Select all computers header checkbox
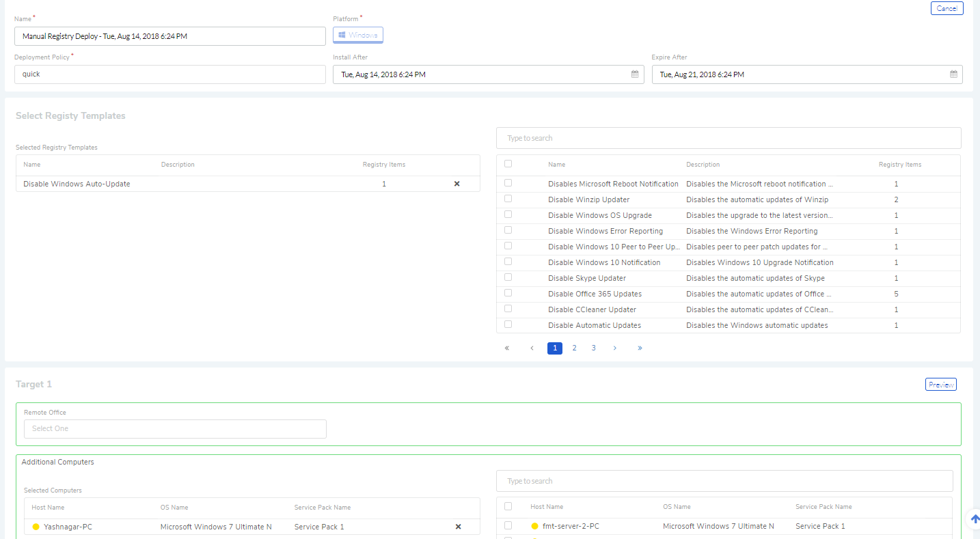980x539 pixels. coord(508,506)
